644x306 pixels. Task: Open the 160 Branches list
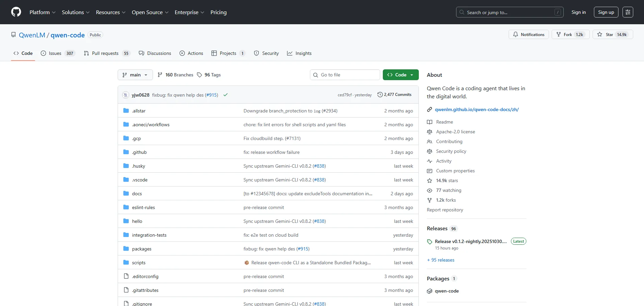pos(175,75)
